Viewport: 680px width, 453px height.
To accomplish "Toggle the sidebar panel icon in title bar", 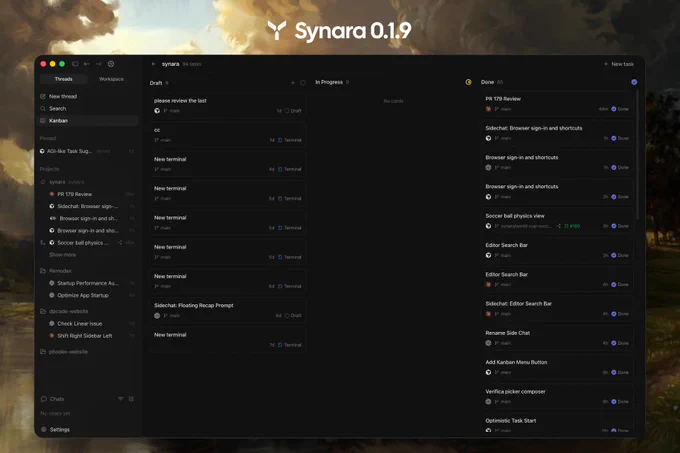I will click(x=75, y=64).
